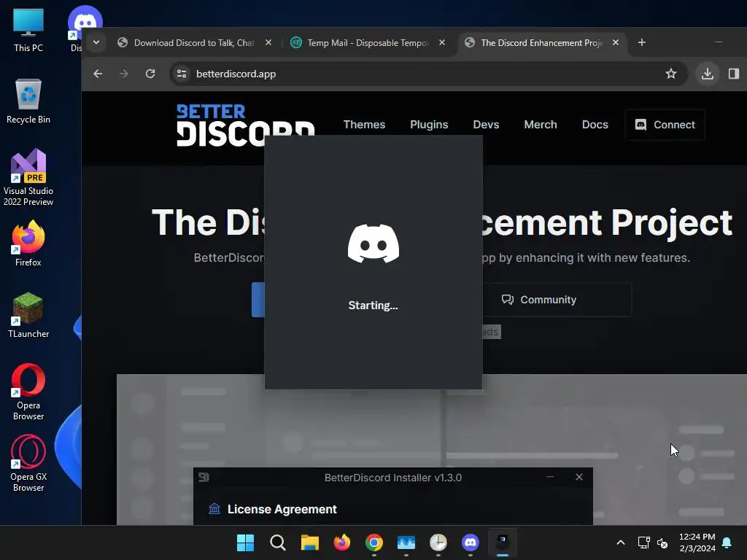
Task: Close The Discord Enhancement Project tab
Action: point(616,42)
